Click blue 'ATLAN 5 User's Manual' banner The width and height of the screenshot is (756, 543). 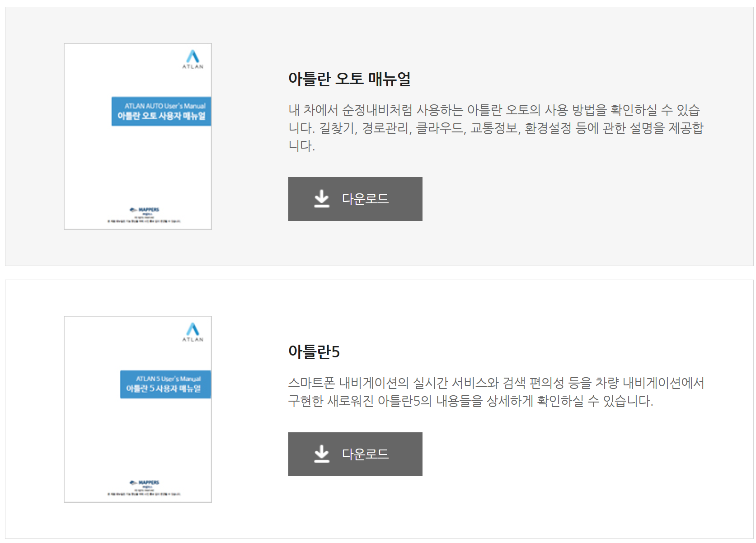click(x=165, y=384)
